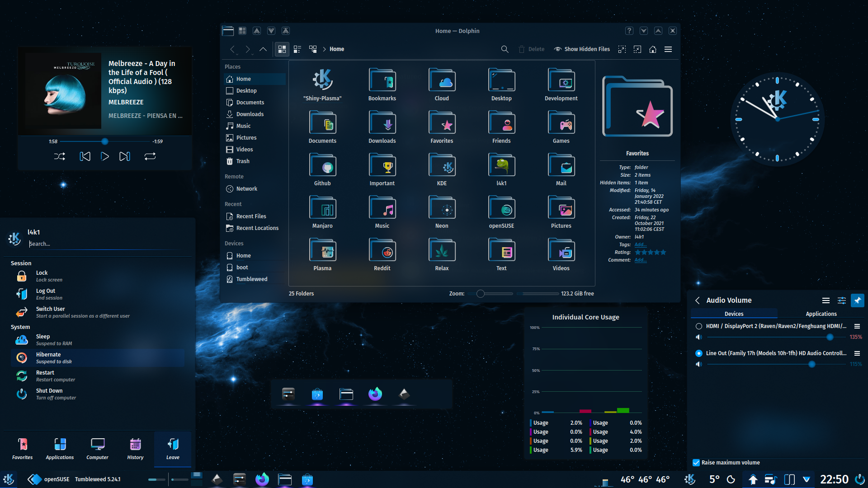Unpin the Audio Volume popup
Screen dimensions: 868x488
point(858,300)
